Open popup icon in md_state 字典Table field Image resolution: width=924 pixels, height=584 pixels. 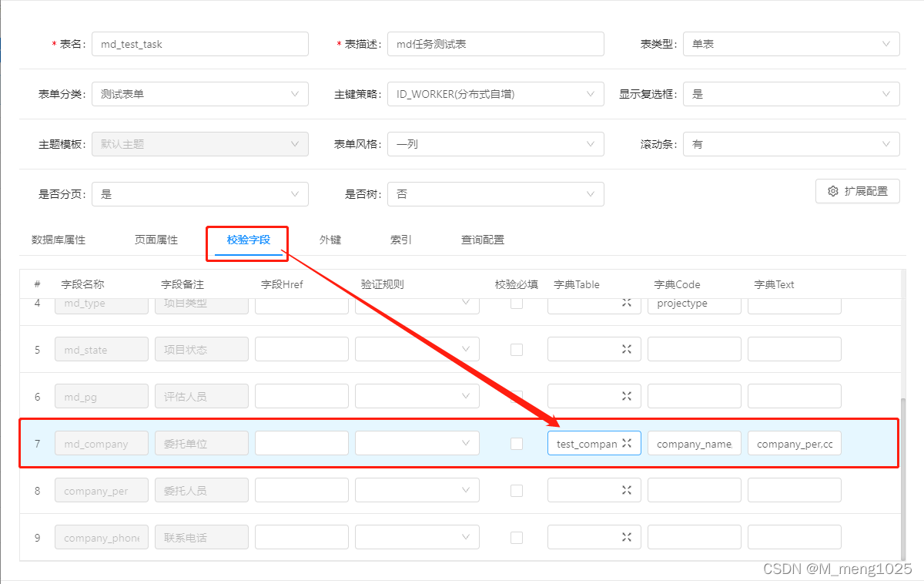627,349
